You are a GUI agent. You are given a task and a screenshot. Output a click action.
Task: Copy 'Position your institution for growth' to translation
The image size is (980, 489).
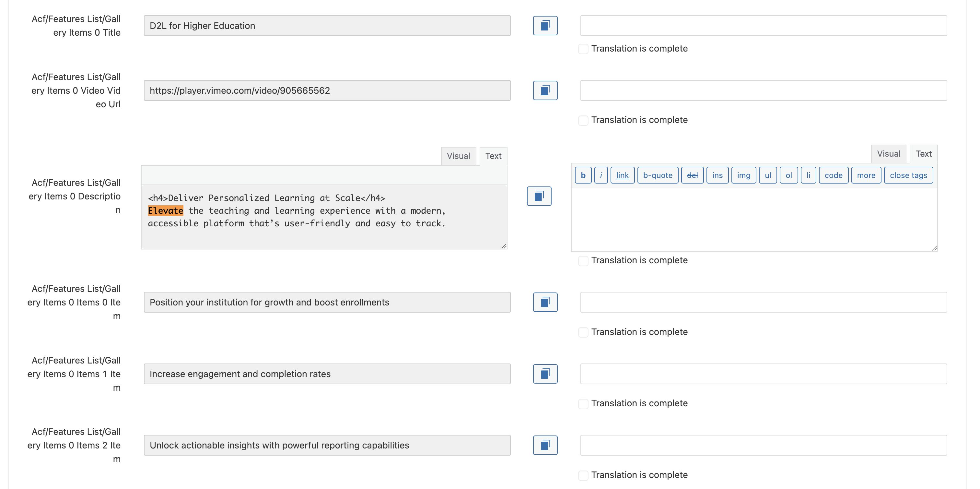point(545,302)
